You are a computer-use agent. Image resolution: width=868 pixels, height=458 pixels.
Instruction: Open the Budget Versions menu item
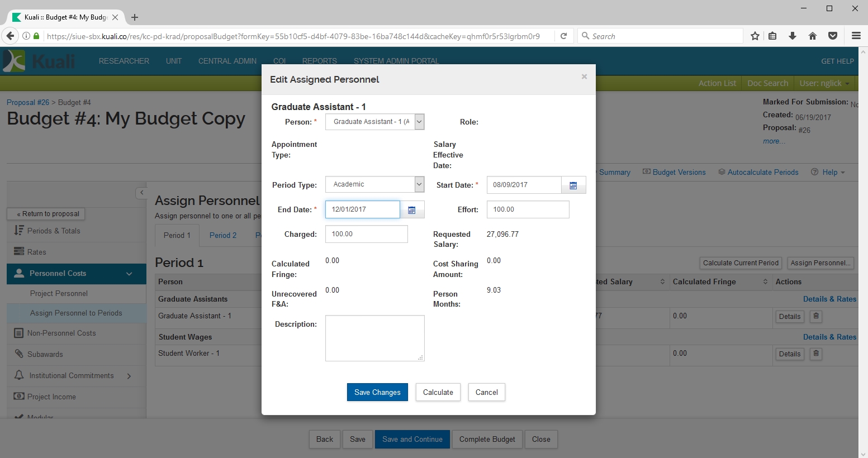675,173
